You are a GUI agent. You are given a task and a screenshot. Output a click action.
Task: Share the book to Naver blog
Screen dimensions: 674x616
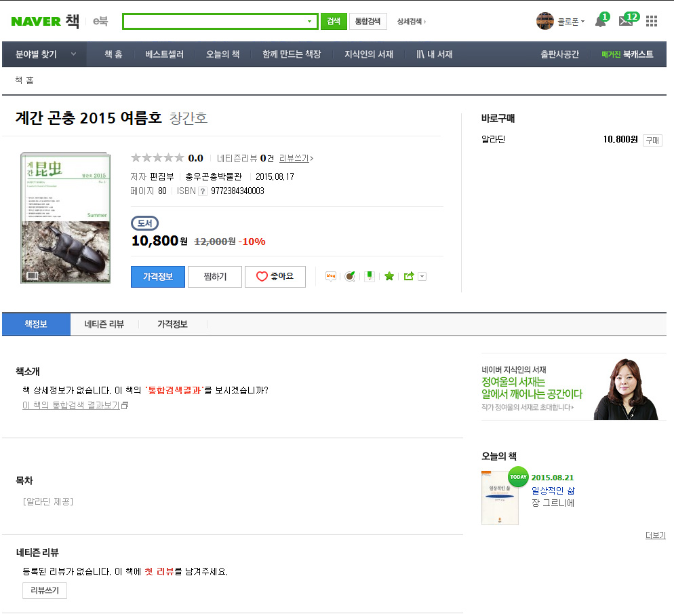click(331, 276)
